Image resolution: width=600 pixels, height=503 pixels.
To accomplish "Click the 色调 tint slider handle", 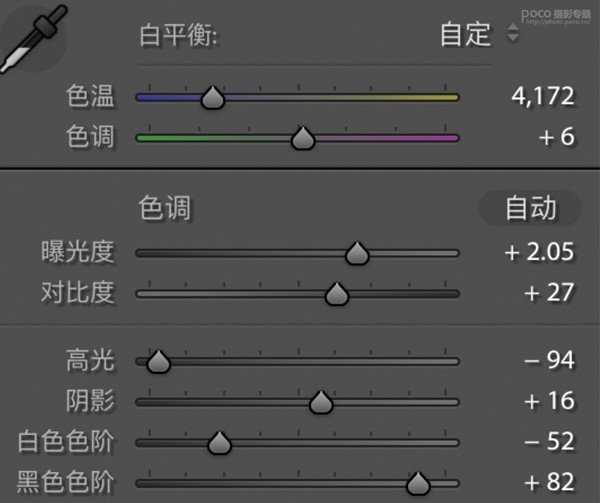I will [x=303, y=138].
